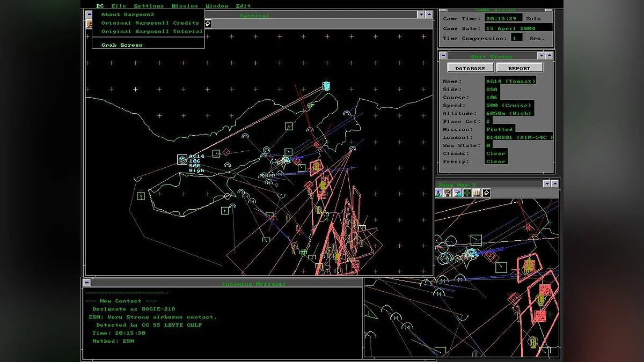Choose Original HarpoonII Tutorial menu entry
Viewport: 644px width, 362px height.
pyautogui.click(x=152, y=31)
